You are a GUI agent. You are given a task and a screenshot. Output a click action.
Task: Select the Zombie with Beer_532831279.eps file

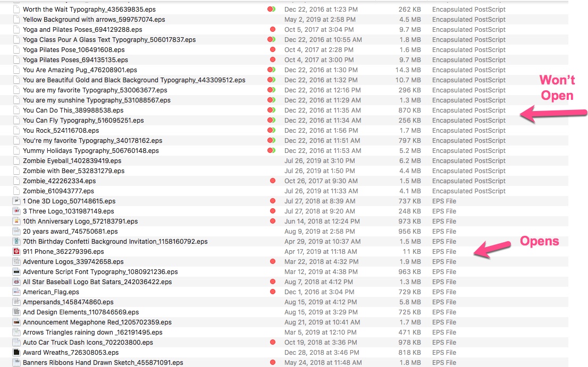(74, 170)
